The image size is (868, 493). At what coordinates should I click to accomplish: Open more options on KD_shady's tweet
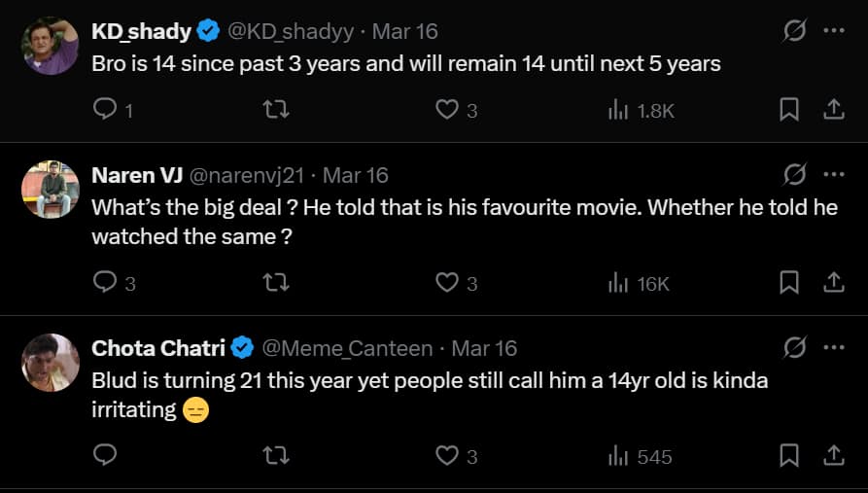(833, 31)
